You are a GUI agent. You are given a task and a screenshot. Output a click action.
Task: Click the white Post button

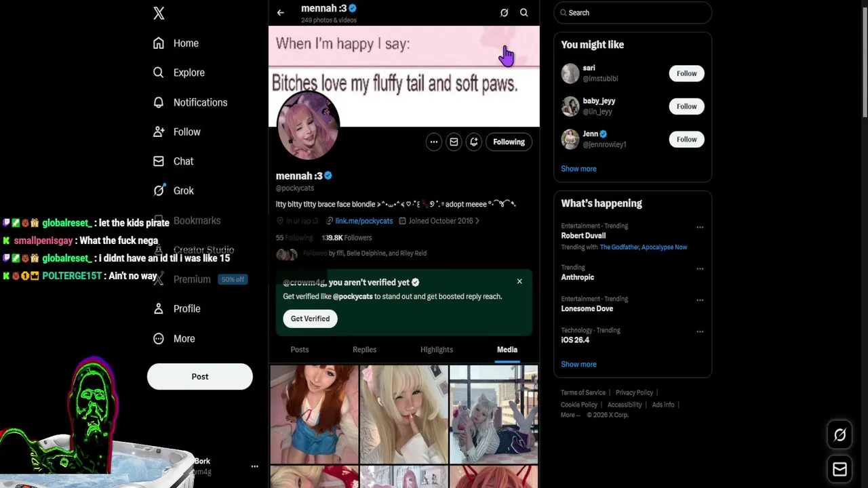pos(200,376)
